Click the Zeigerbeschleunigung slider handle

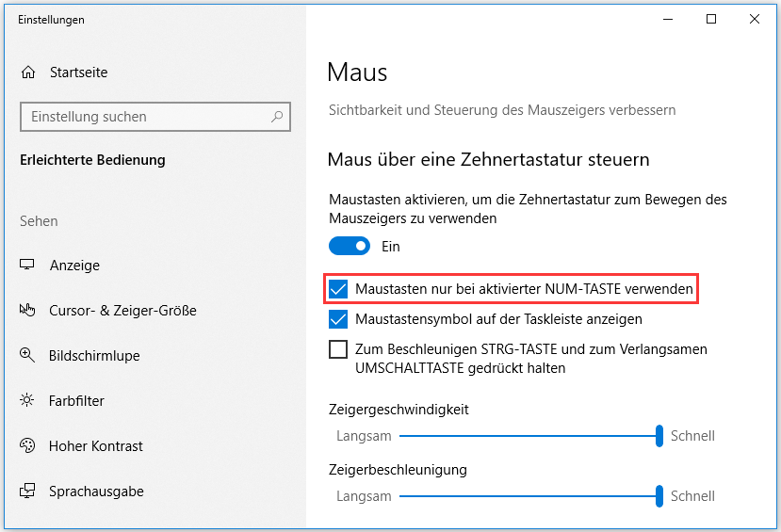(659, 496)
